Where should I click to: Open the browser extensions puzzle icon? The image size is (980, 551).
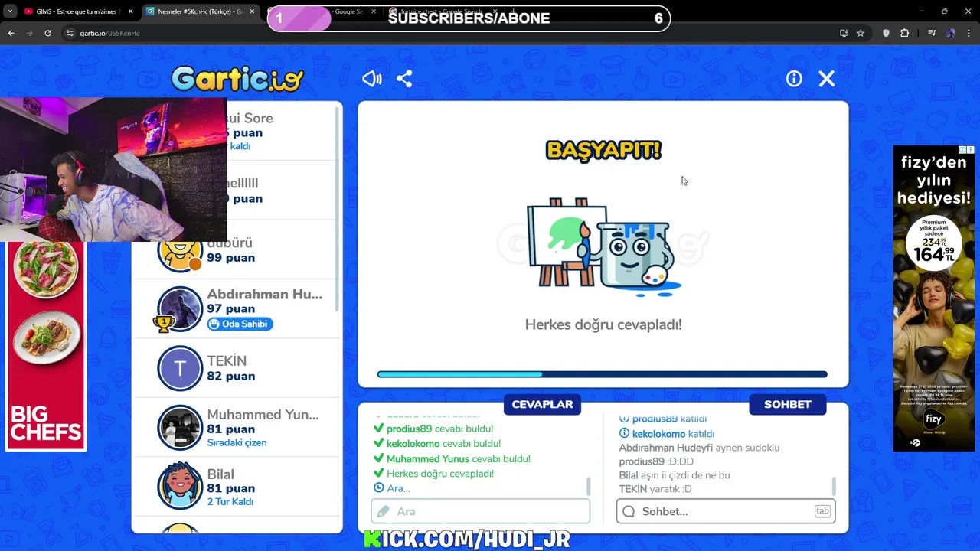(905, 33)
